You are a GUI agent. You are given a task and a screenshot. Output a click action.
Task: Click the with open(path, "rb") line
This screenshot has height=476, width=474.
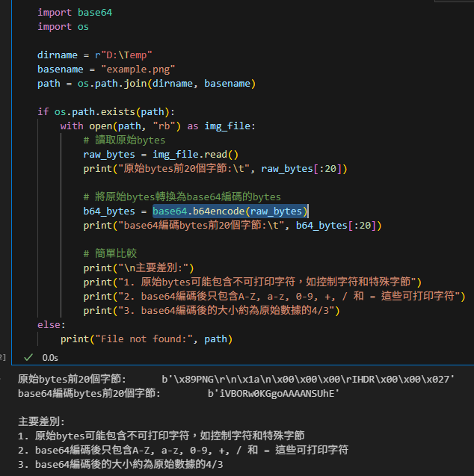158,126
